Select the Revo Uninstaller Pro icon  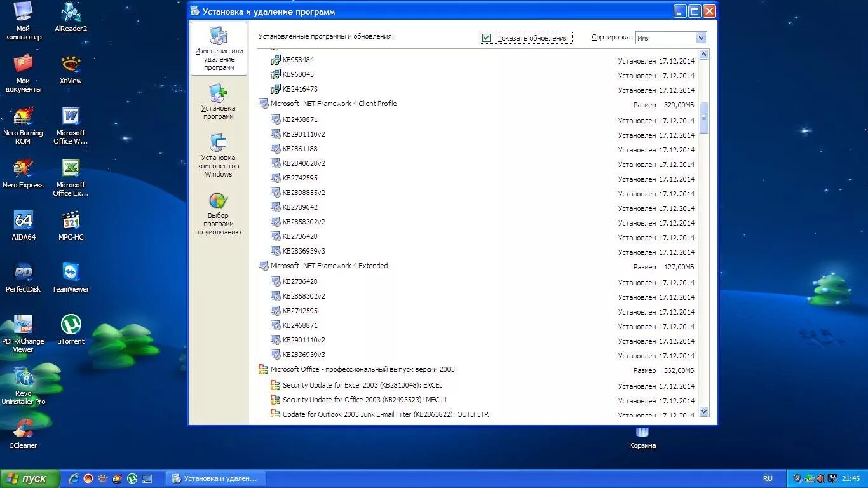click(x=24, y=386)
